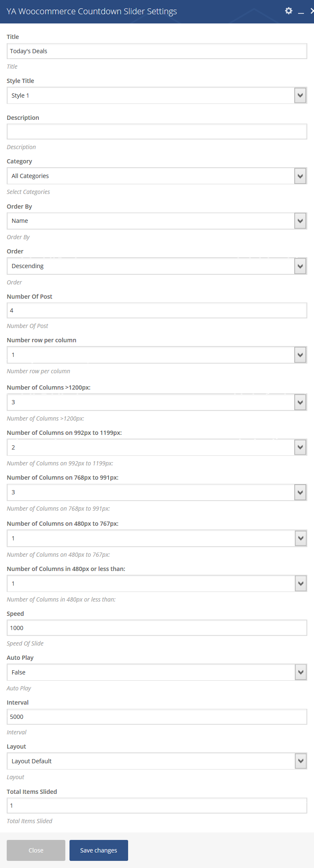Click the Save changes button
Viewport: 314px width, 868px height.
tap(99, 850)
